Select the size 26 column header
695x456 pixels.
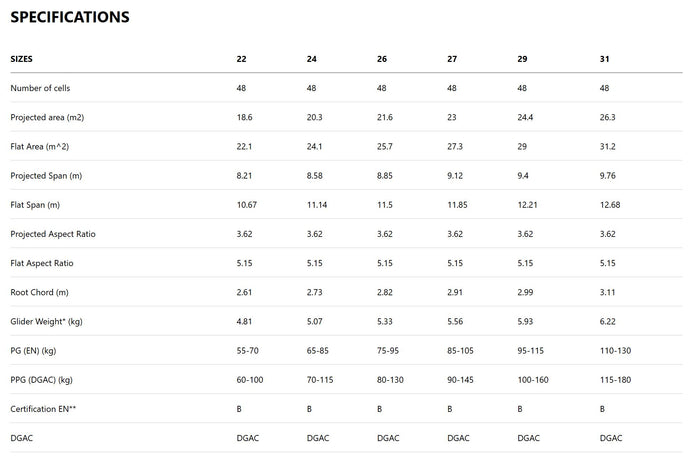click(382, 59)
